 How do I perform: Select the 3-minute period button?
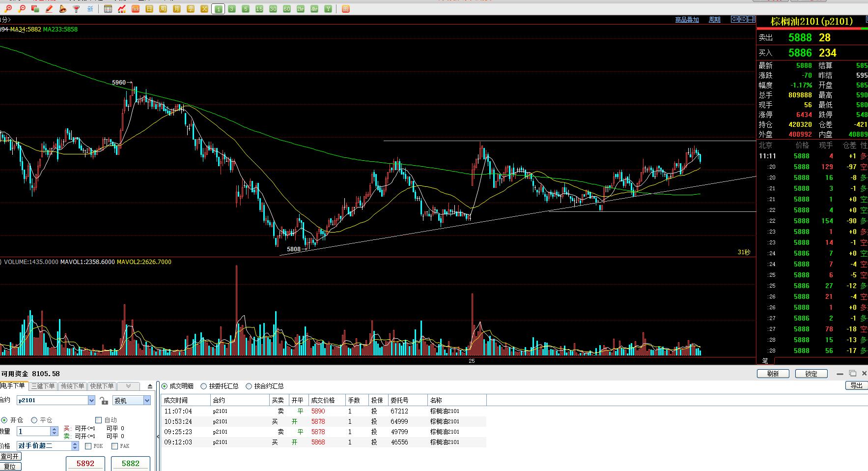[x=232, y=9]
